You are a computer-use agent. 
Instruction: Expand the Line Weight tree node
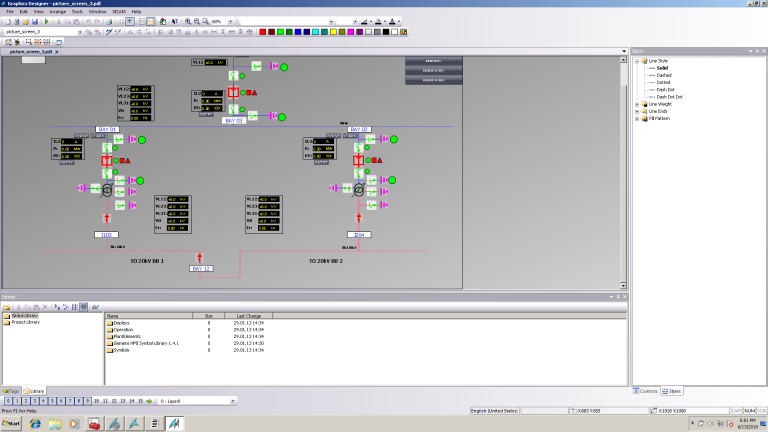click(x=637, y=103)
